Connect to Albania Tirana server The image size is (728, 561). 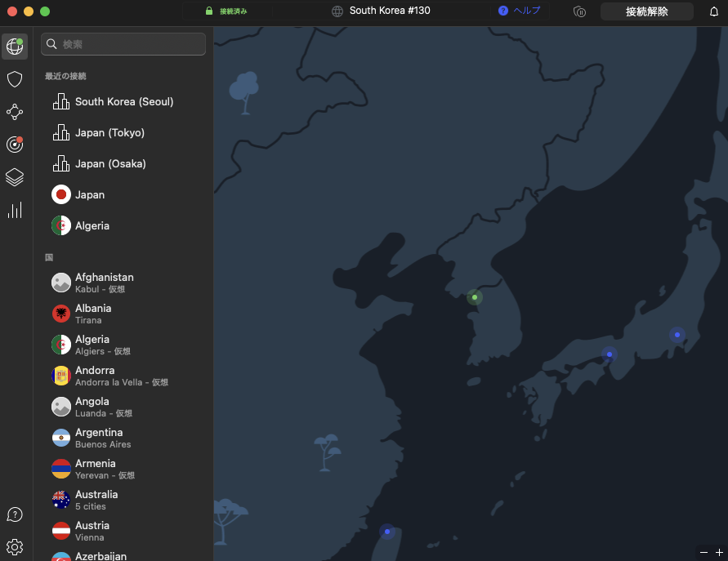pos(93,314)
